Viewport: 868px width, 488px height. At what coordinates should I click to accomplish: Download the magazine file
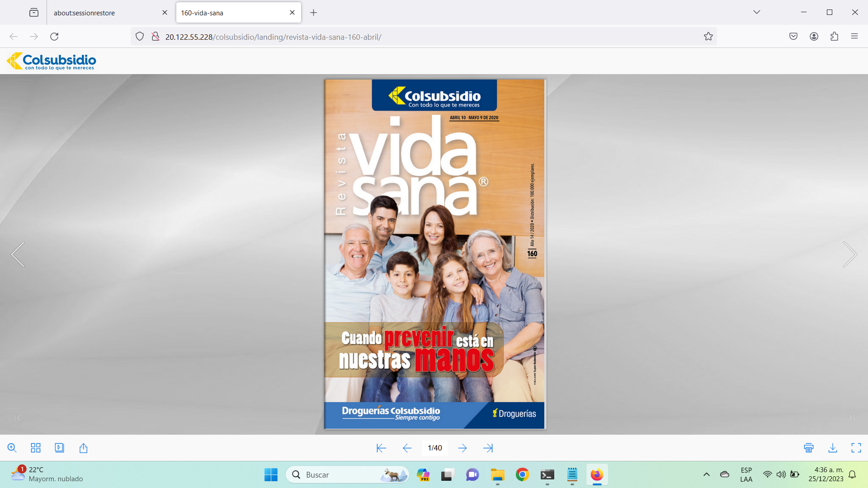(832, 448)
